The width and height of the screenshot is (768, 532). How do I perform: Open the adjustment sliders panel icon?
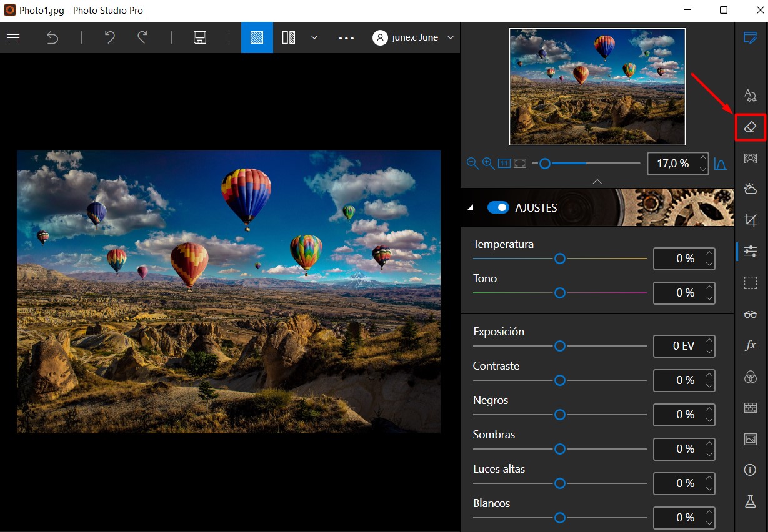pos(751,251)
